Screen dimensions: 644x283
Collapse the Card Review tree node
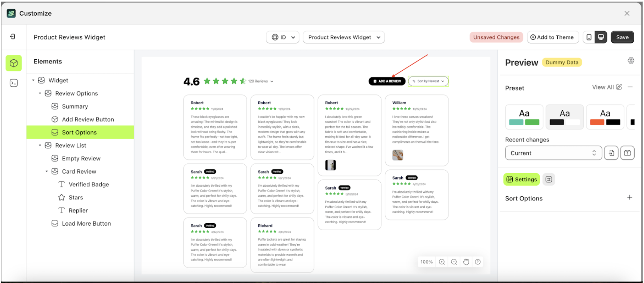47,171
